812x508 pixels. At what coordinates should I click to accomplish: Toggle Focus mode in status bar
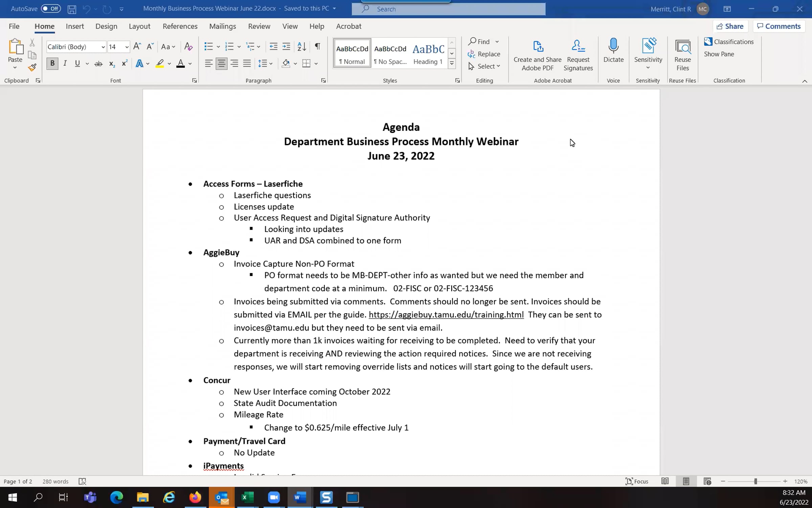[x=637, y=481]
